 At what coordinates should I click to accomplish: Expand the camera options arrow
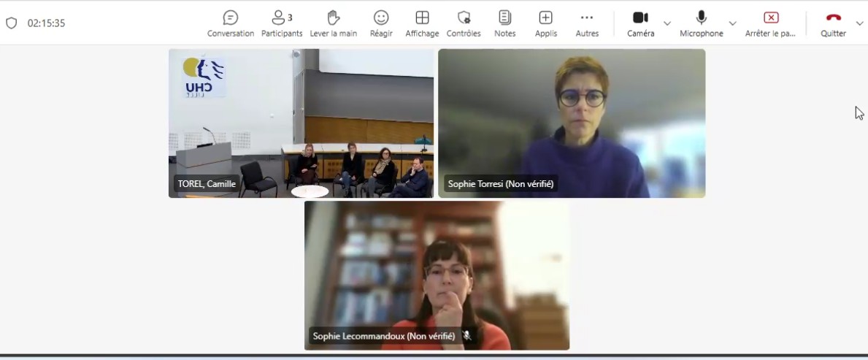click(667, 23)
